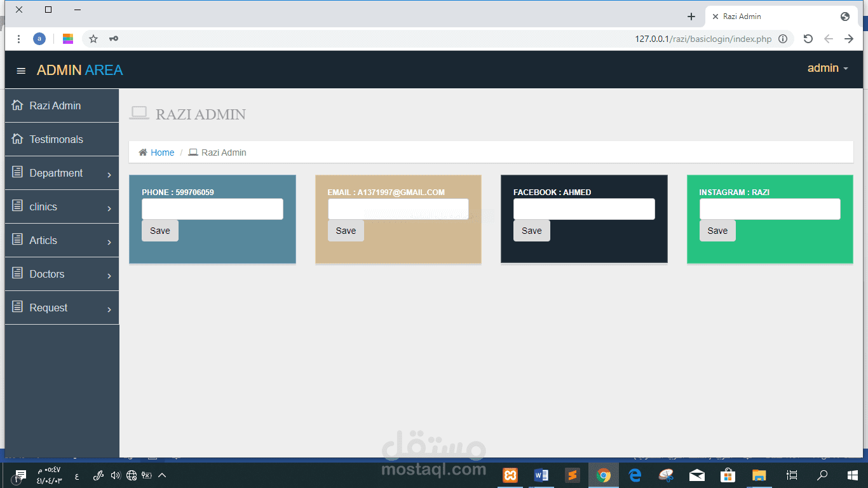Select Razi Admin sidebar item
The image size is (868, 488).
(62, 105)
